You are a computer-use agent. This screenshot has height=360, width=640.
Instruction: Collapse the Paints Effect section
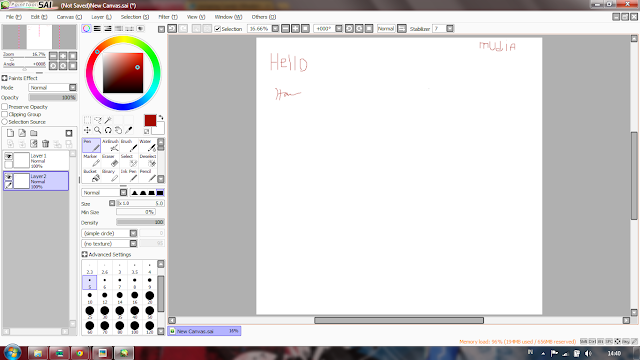[4, 78]
